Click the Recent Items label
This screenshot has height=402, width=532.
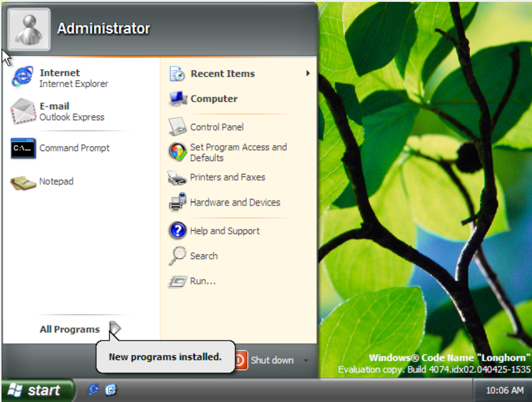[x=223, y=73]
